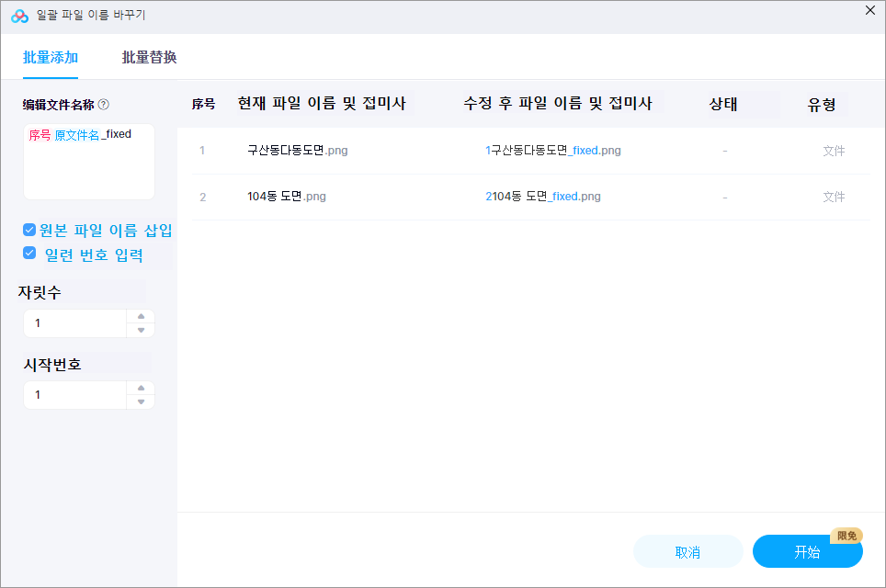Increase the 자릿수 value
This screenshot has width=886, height=588.
142,316
